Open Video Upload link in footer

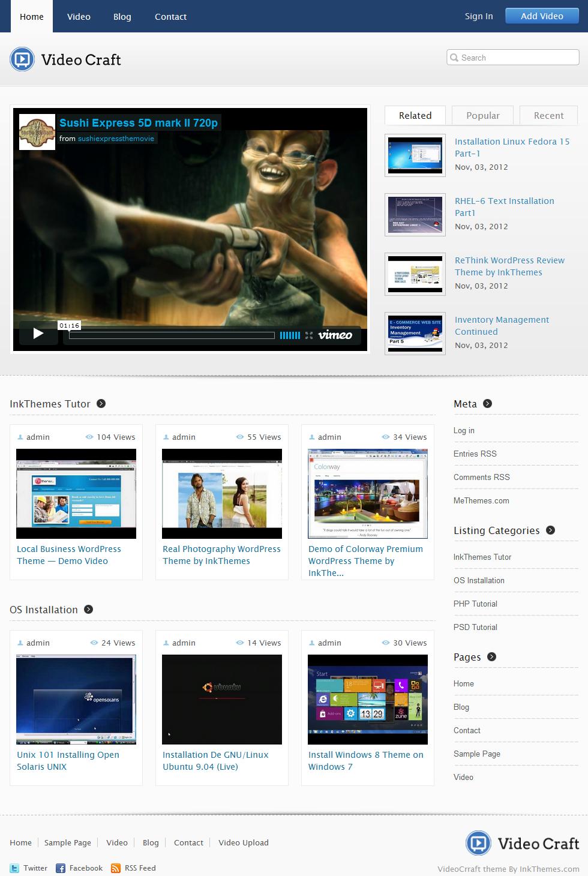[244, 843]
